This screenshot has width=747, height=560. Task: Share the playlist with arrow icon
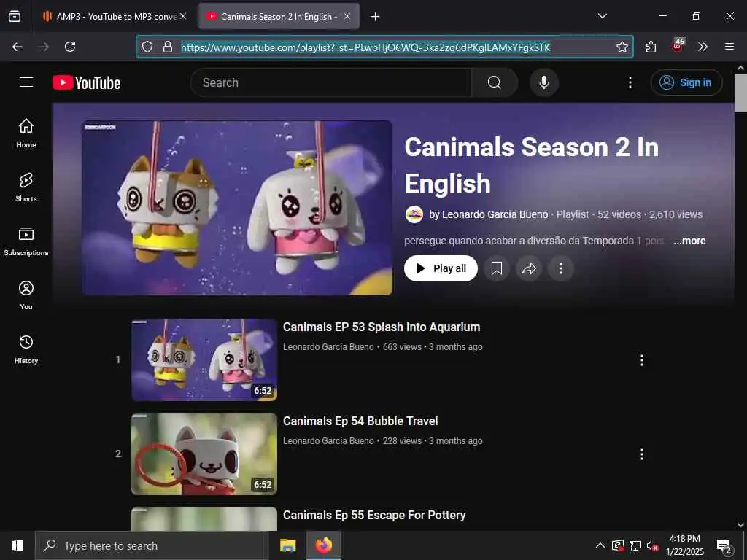click(x=529, y=268)
